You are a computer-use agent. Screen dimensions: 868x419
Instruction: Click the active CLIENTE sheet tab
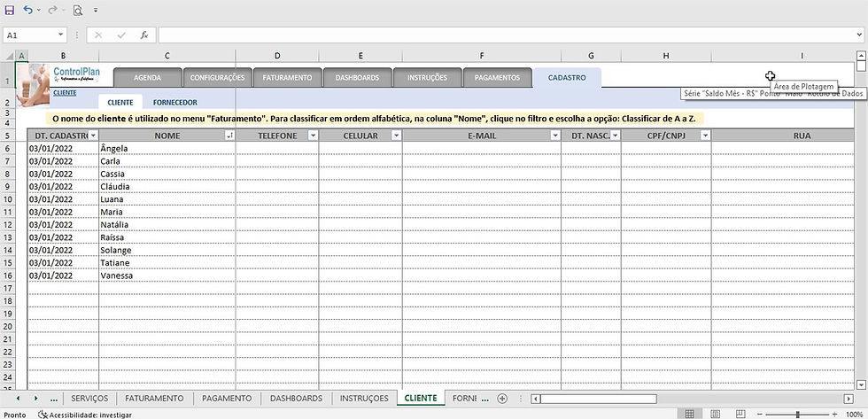tap(421, 399)
